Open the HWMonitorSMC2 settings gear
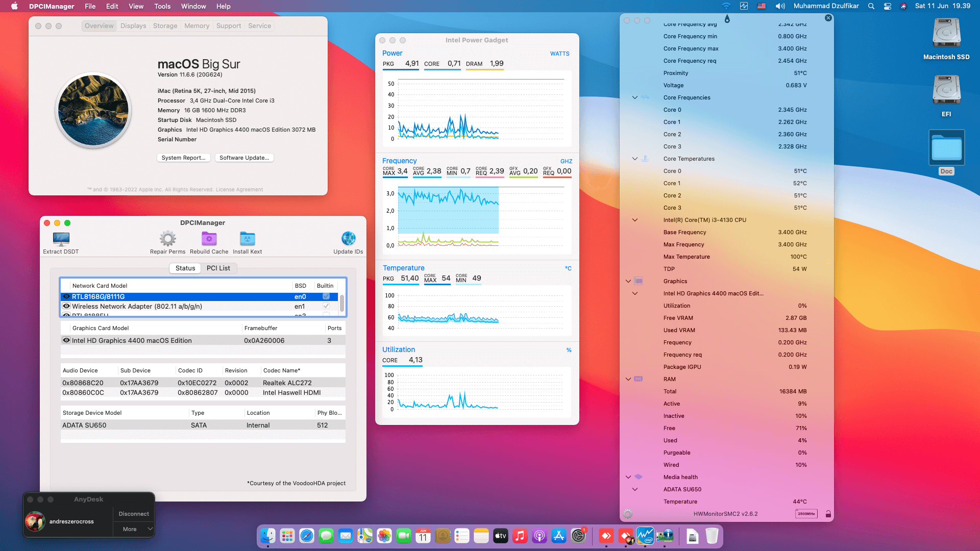Viewport: 980px width, 551px height. 628,514
